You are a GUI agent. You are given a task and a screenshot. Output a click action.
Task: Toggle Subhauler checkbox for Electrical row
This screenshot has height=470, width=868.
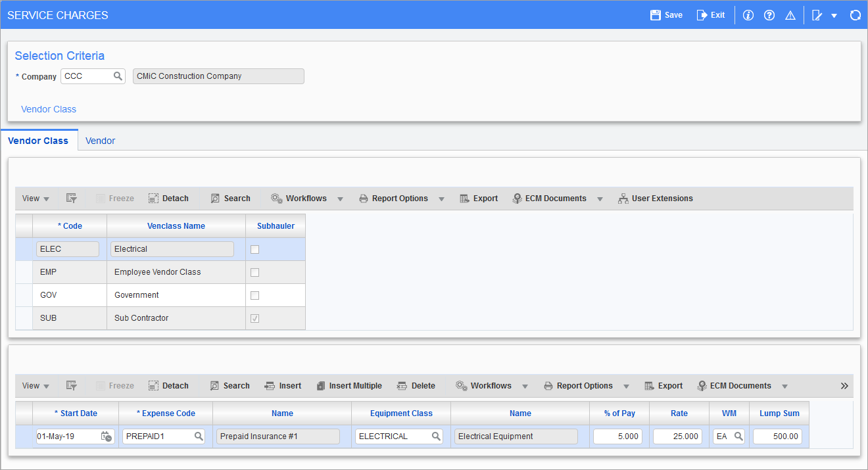[x=255, y=249]
